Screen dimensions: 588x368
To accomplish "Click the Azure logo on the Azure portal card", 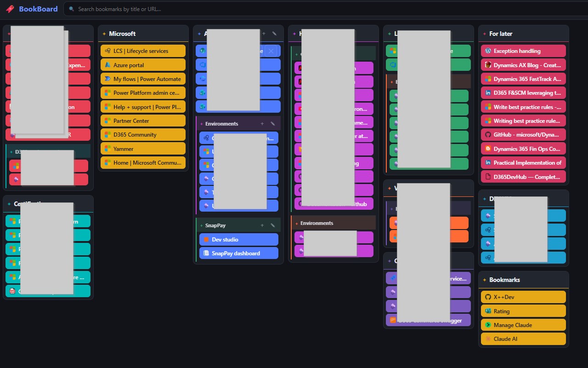I will pos(107,65).
